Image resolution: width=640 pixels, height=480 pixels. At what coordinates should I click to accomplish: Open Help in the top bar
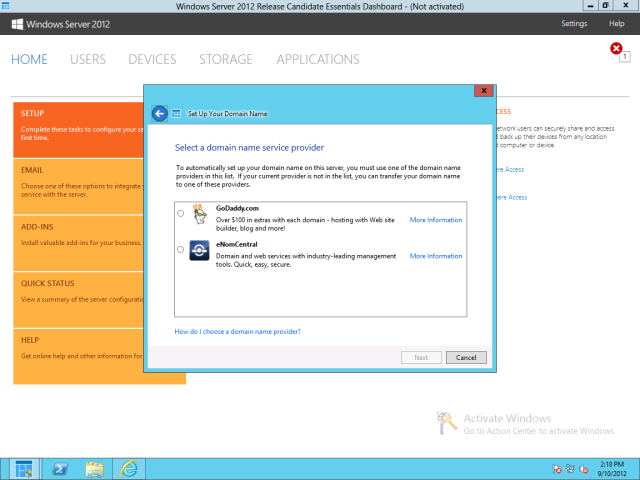[617, 24]
